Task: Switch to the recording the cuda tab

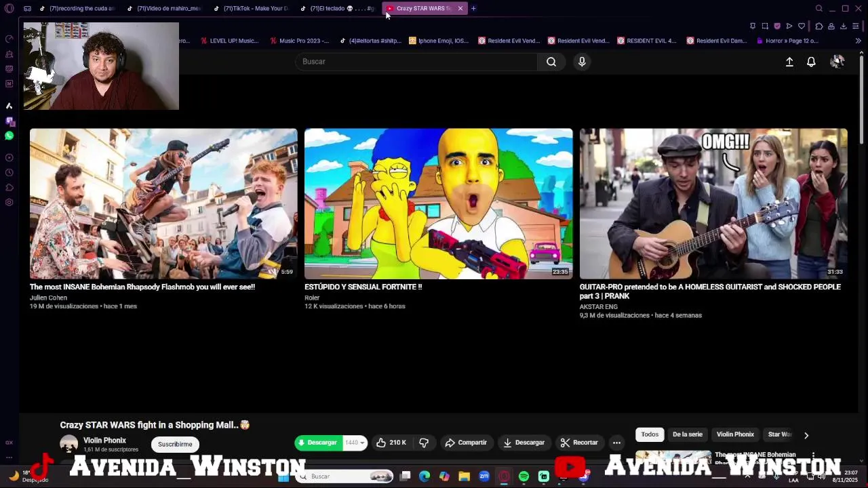Action: (x=77, y=8)
